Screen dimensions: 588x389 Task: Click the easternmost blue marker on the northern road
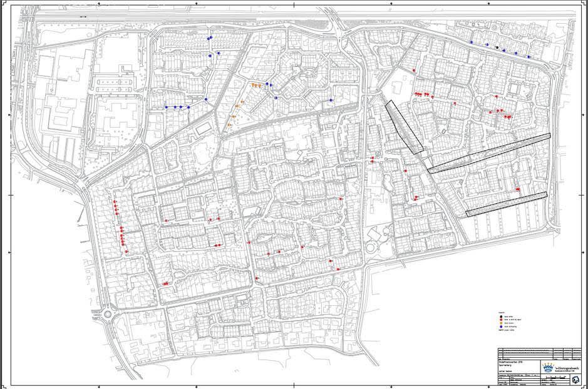(x=529, y=58)
